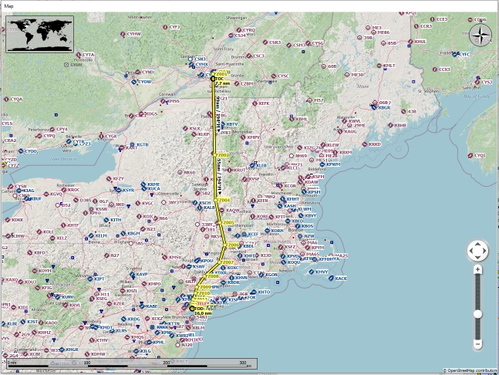This screenshot has height=375, width=499.
Task: Click the CYTA airport icon
Action: pyautogui.click(x=79, y=55)
